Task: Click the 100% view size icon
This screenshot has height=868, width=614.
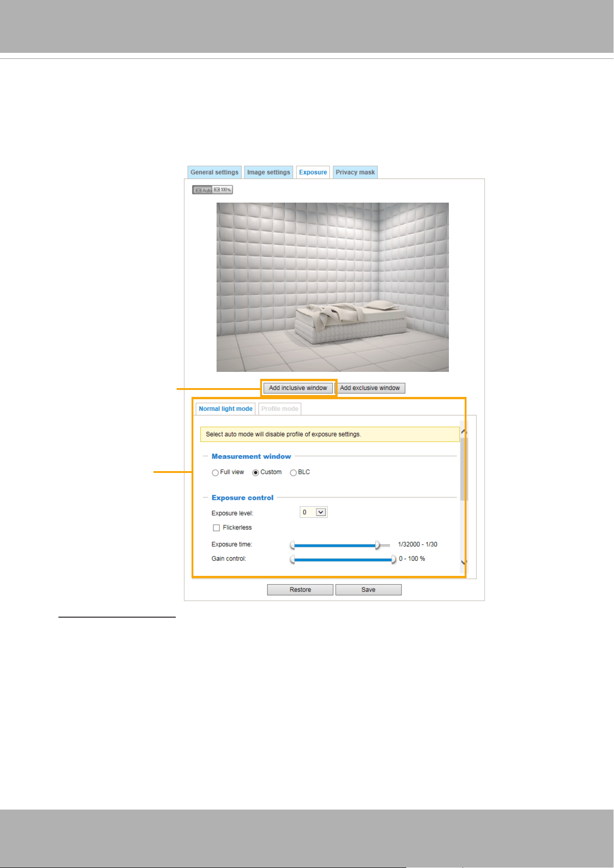Action: 223,190
